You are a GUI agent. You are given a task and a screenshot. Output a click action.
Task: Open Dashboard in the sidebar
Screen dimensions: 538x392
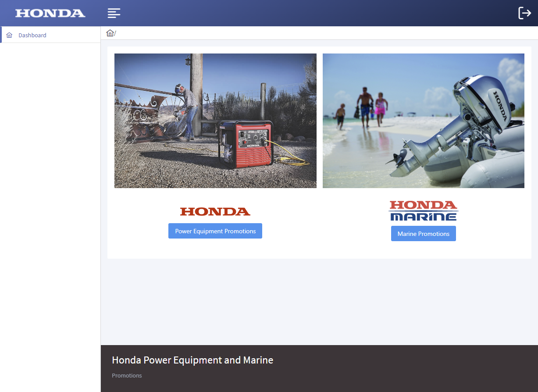coord(50,35)
